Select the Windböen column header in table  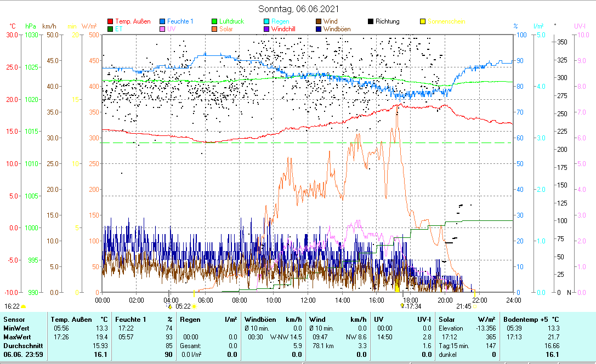259,319
